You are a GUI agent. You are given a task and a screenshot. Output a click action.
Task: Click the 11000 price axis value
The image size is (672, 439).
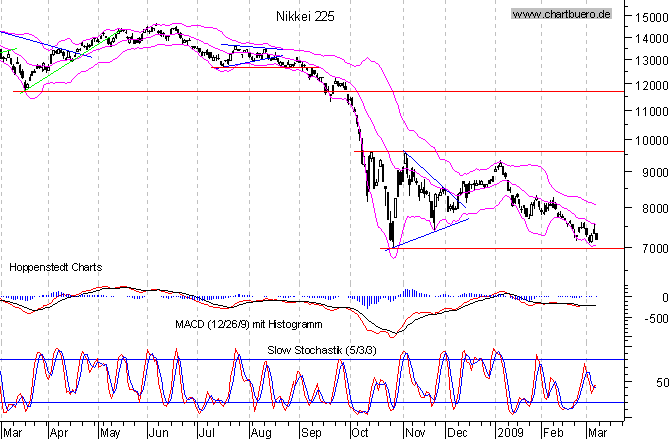[651, 111]
